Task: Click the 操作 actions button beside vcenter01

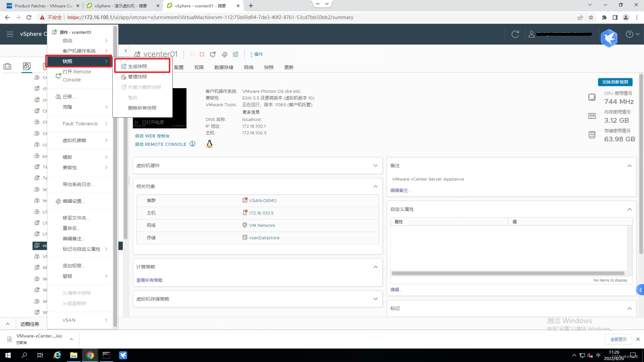Action: pyautogui.click(x=257, y=54)
